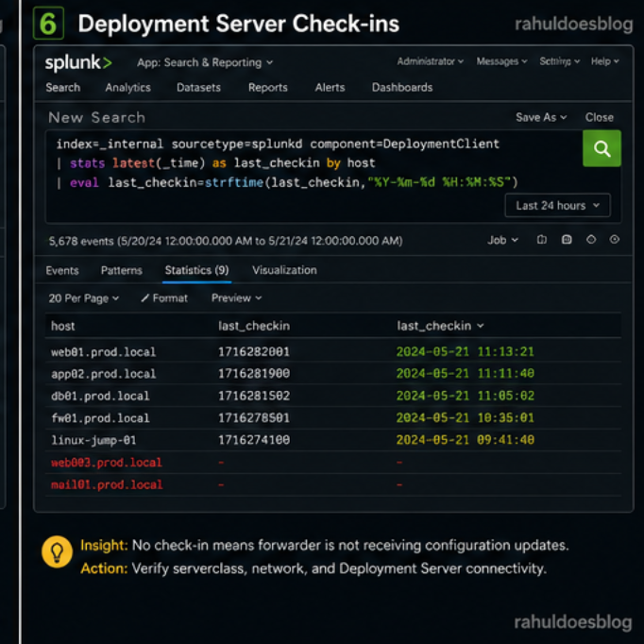644x644 pixels.
Task: Click timestamp 2024-05-21 10:35:01
Action: click(x=465, y=417)
